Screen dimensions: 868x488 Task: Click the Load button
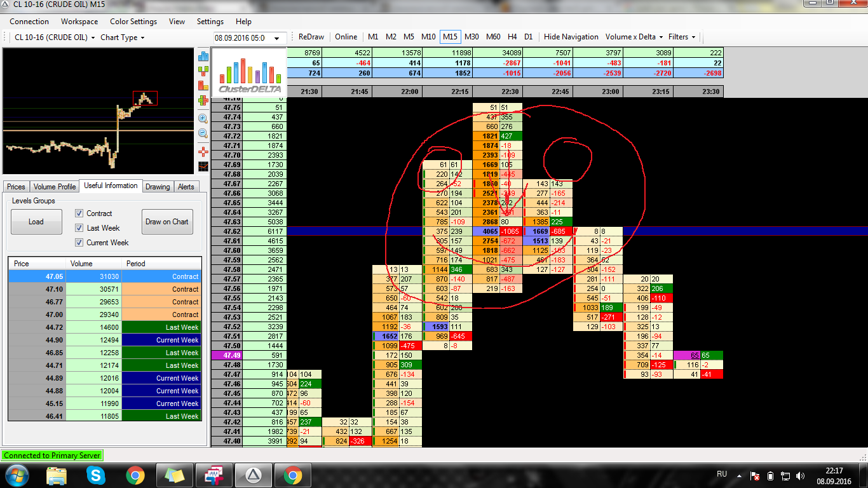pos(36,222)
